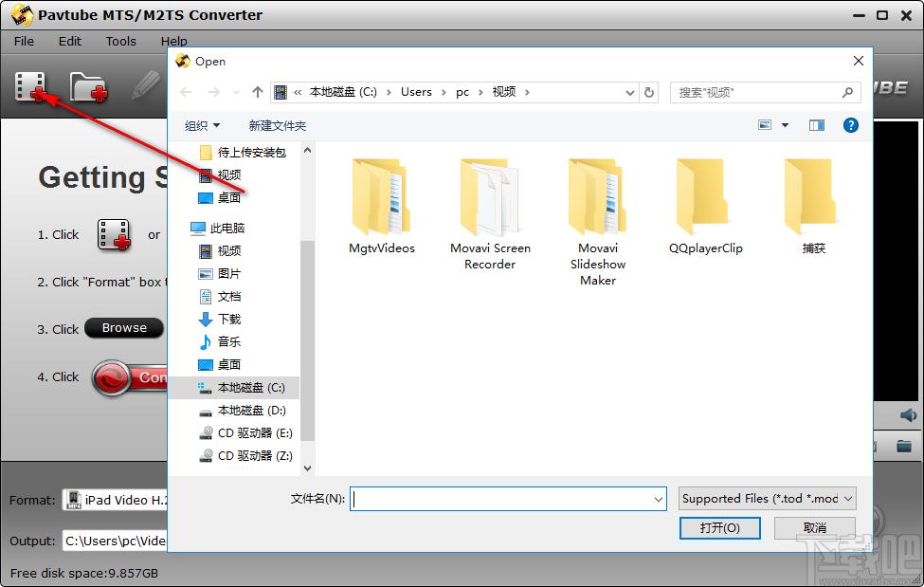Open the 组织 dropdown menu
This screenshot has width=924, height=587.
(x=202, y=125)
